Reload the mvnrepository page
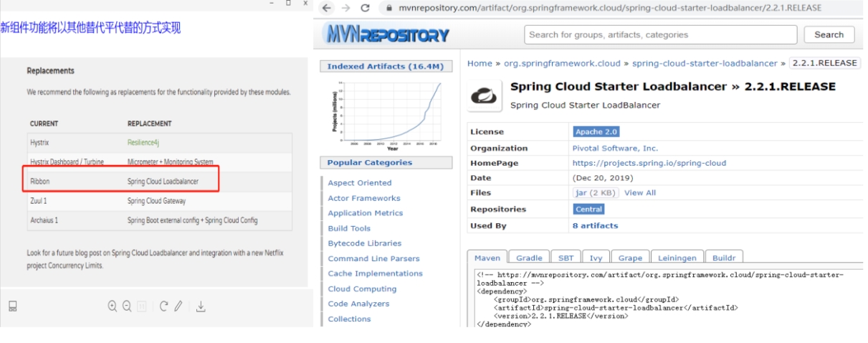 tap(365, 8)
